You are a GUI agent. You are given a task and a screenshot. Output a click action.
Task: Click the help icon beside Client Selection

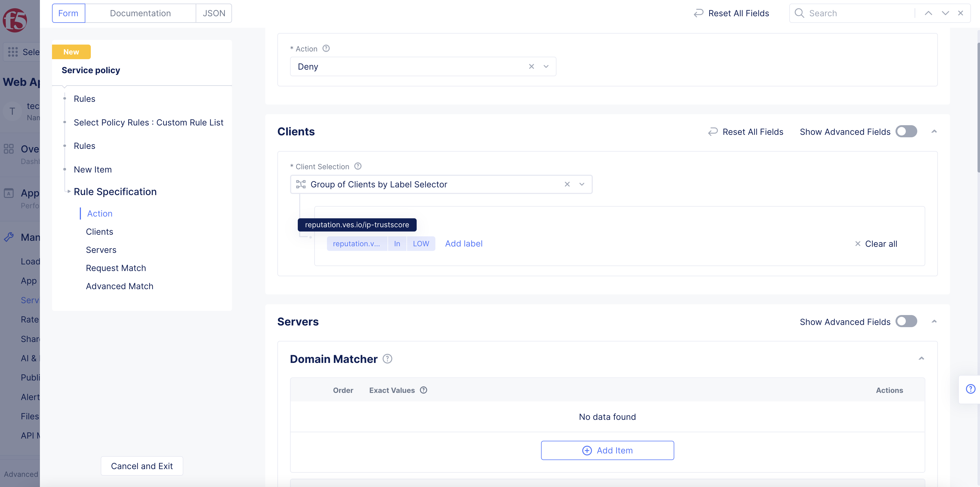point(357,166)
